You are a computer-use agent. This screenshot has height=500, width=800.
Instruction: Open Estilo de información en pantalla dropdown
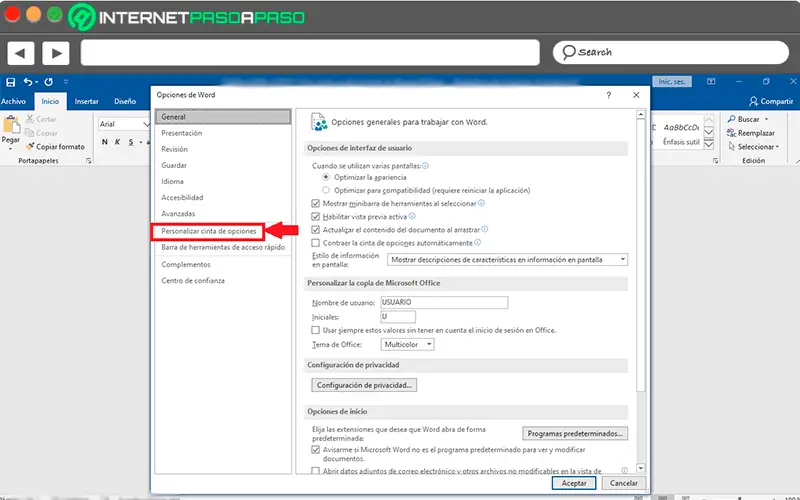pyautogui.click(x=507, y=260)
